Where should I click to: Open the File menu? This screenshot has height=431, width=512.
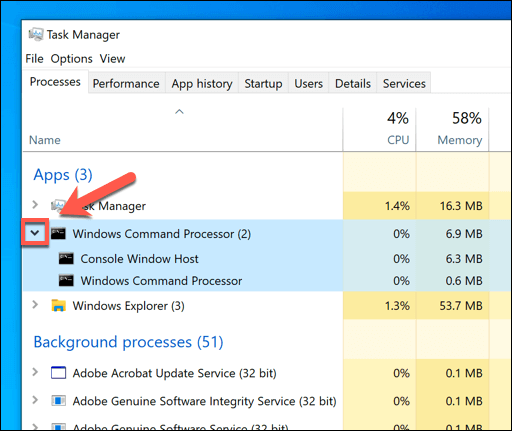click(x=34, y=59)
